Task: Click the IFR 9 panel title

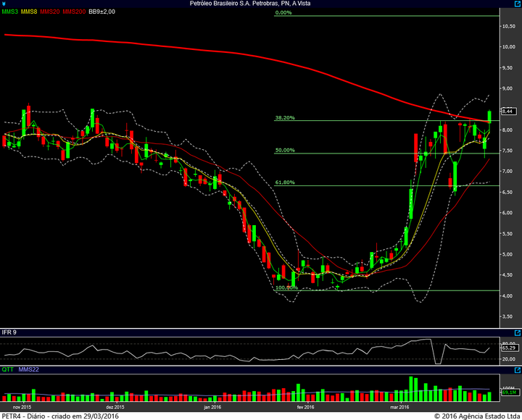Action: click(9, 332)
